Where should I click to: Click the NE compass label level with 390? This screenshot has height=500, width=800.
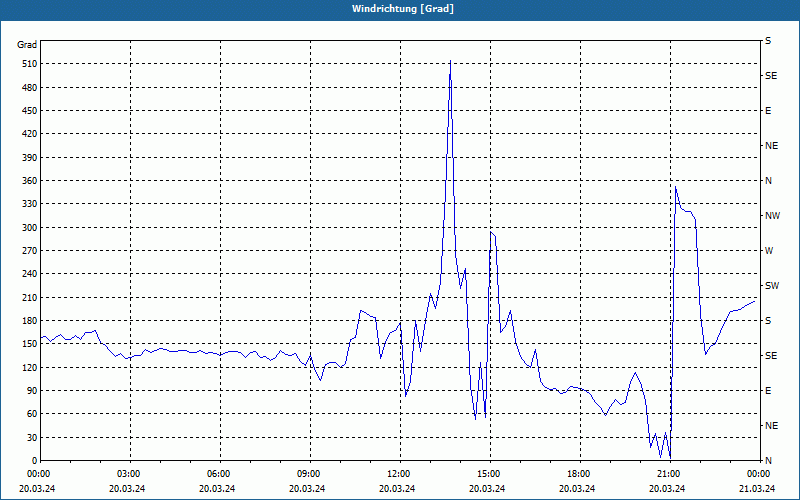(x=772, y=146)
